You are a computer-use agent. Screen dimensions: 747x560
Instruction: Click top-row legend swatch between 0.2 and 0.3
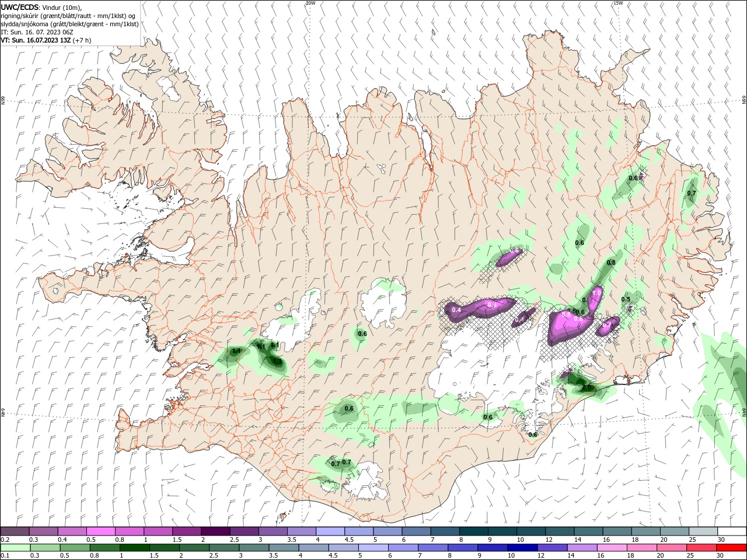(x=15, y=531)
